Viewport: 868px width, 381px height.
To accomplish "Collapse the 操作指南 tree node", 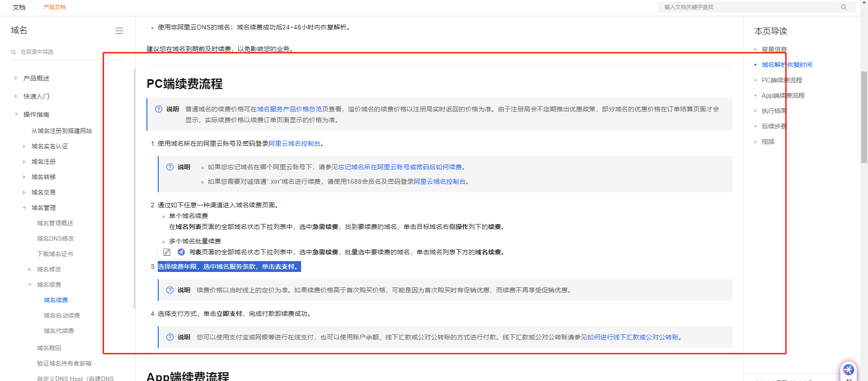I will coord(16,114).
